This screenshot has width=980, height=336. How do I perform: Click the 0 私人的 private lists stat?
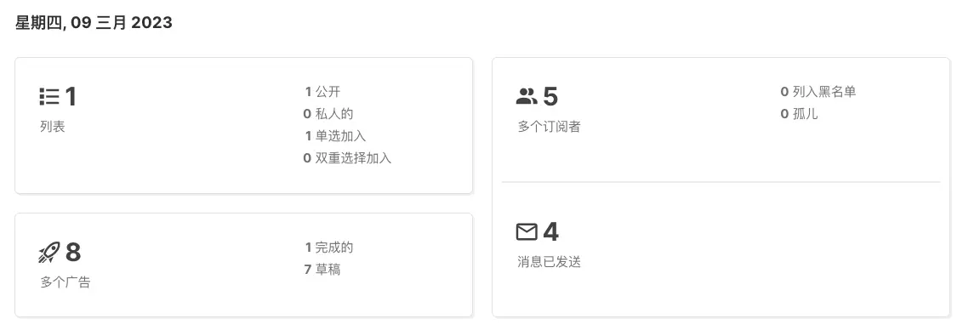(328, 114)
